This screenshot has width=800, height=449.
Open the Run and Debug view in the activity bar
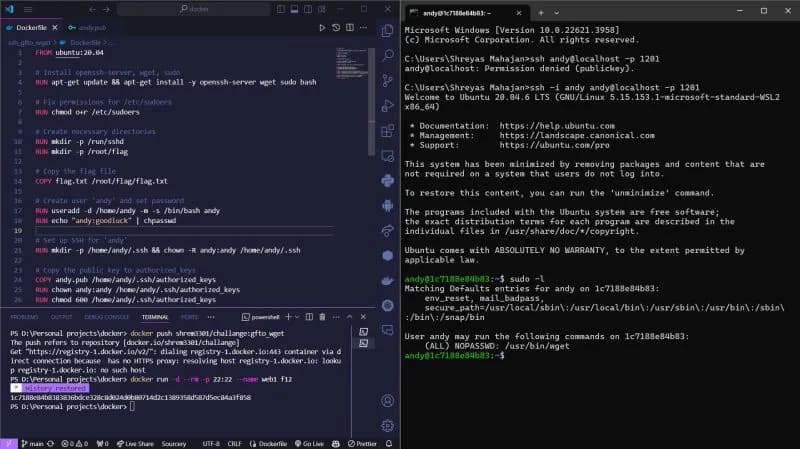pos(388,105)
